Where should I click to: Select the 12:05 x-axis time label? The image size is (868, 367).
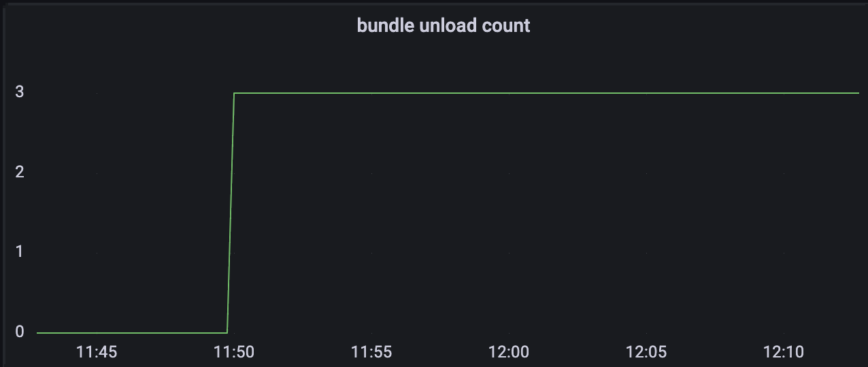646,352
